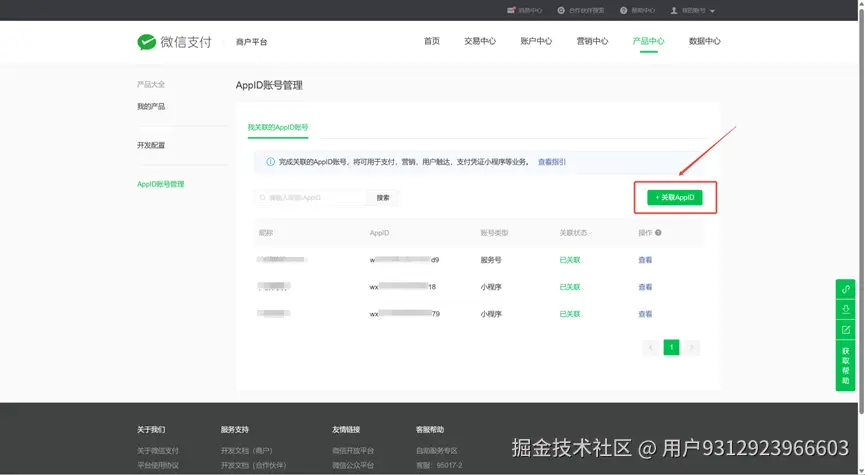865x475 pixels.
Task: Open 账户中心 in the main navigation
Action: pos(536,41)
